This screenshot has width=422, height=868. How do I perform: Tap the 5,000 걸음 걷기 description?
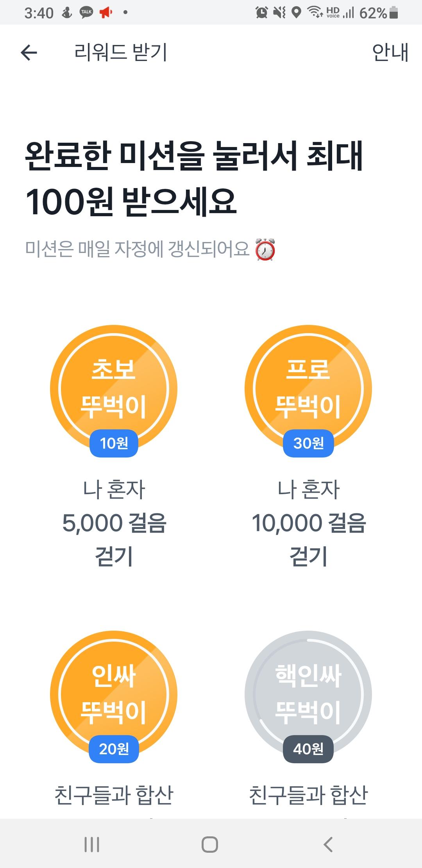[x=114, y=523]
